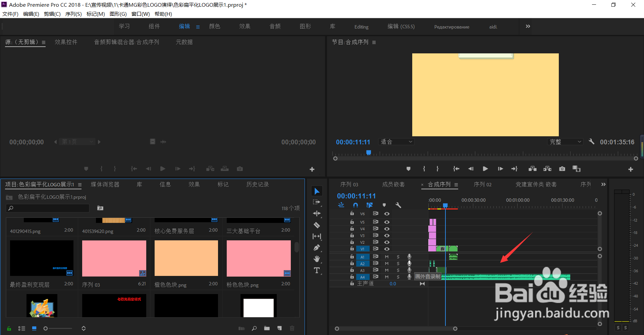This screenshot has height=335, width=644.
Task: Open the timeline settings wrench menu
Action: [x=398, y=205]
